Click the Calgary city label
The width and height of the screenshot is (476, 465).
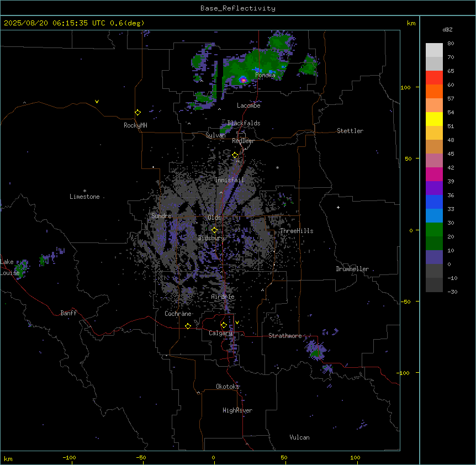click(220, 333)
